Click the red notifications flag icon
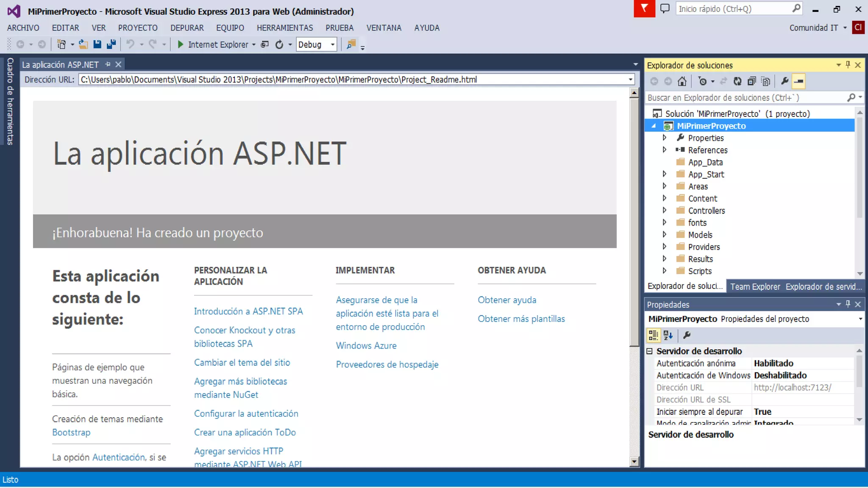 (x=644, y=8)
